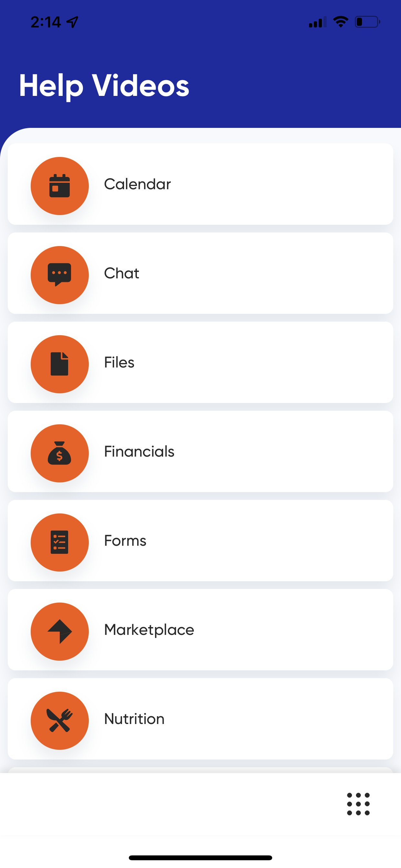Viewport: 401px width, 868px height.
Task: Tap the Forms checklist icon
Action: pos(60,542)
